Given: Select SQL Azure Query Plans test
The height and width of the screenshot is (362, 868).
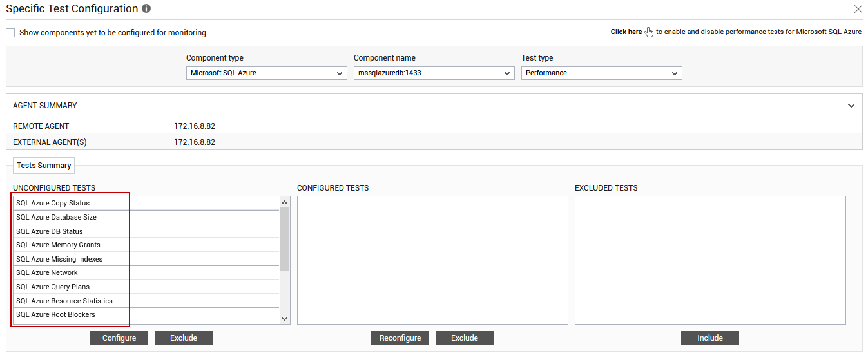Looking at the screenshot, I should click(146, 287).
